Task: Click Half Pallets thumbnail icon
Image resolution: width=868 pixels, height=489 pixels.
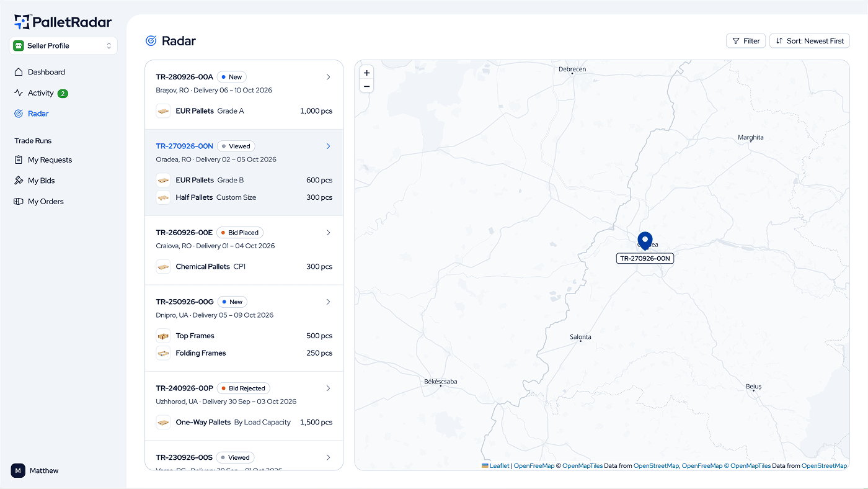Action: click(163, 197)
